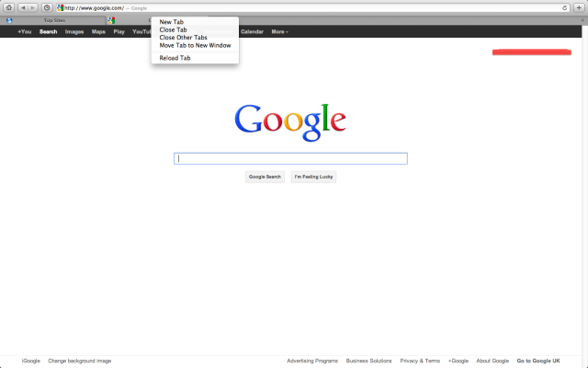Click the URL address field

coord(311,8)
